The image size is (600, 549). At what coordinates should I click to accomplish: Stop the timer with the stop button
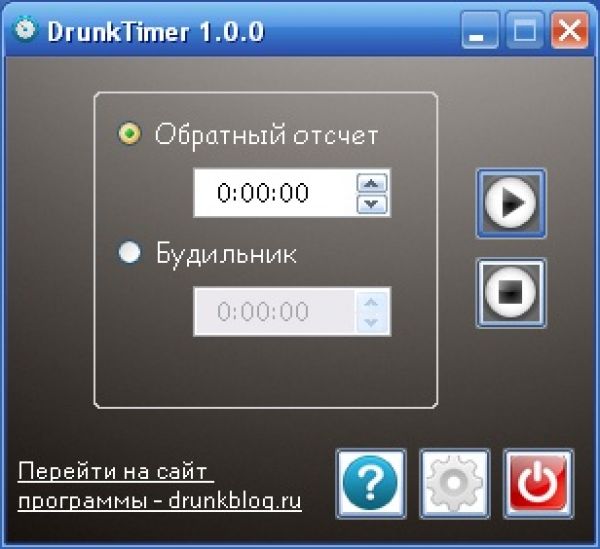(x=511, y=293)
